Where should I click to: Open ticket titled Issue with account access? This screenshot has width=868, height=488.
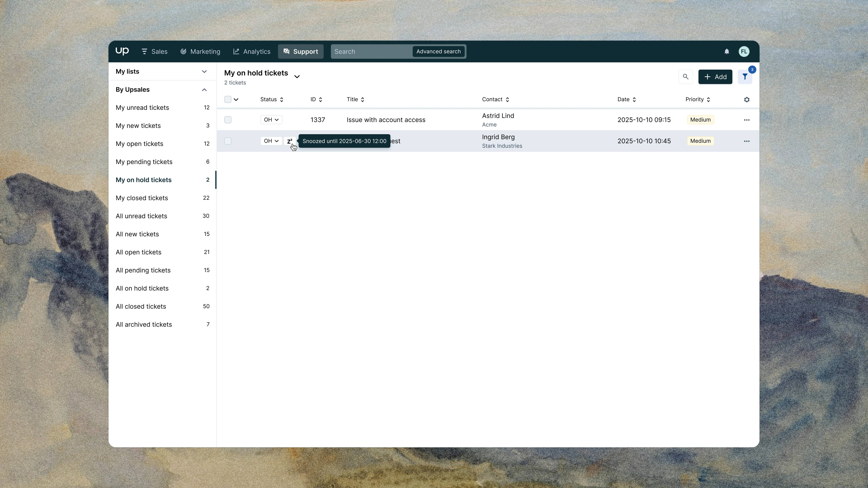click(386, 120)
